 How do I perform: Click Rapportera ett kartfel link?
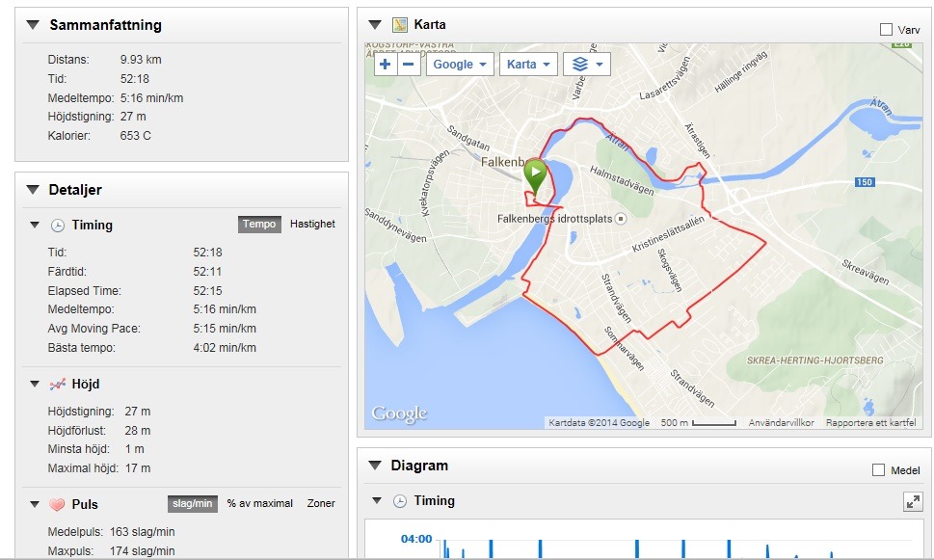pos(872,423)
